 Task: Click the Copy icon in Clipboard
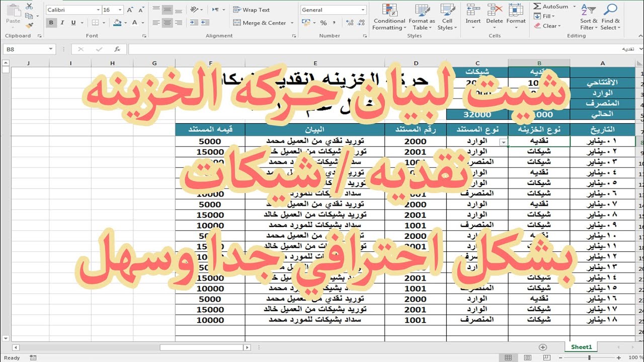29,16
